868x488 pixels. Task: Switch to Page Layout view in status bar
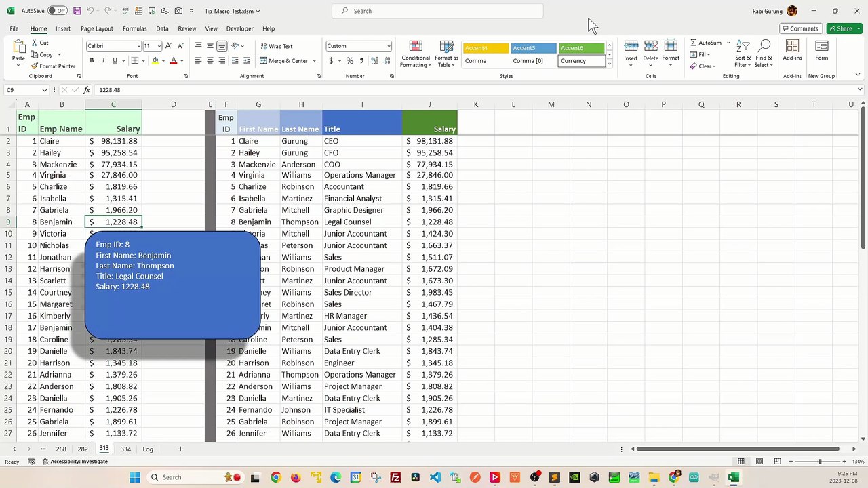(758, 462)
